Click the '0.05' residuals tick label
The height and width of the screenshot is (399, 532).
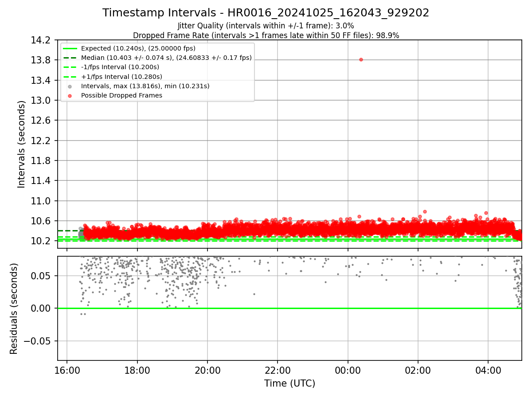click(42, 276)
